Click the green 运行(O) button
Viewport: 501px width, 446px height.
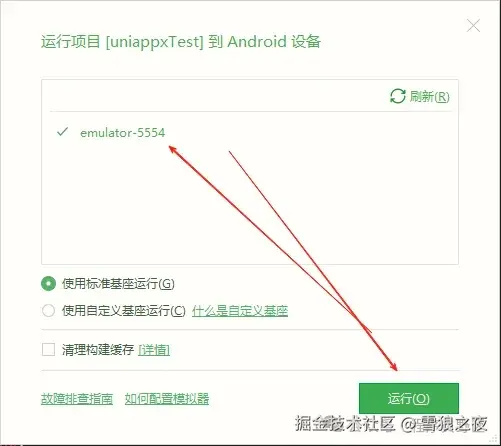point(409,398)
